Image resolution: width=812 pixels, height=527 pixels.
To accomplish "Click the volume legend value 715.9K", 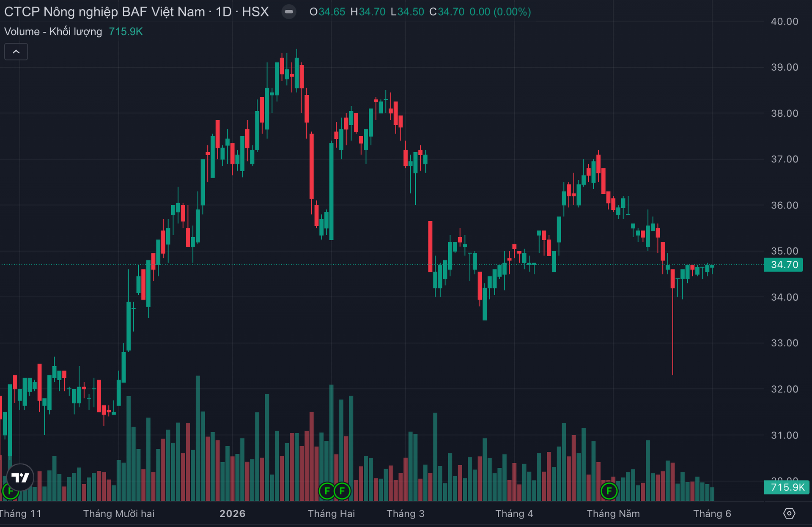I will click(126, 32).
